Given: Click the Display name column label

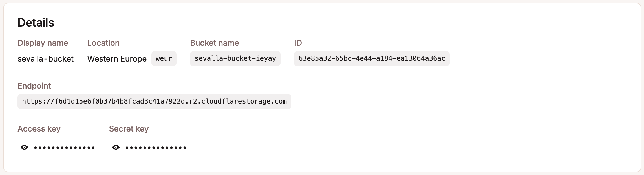Looking at the screenshot, I should (43, 43).
